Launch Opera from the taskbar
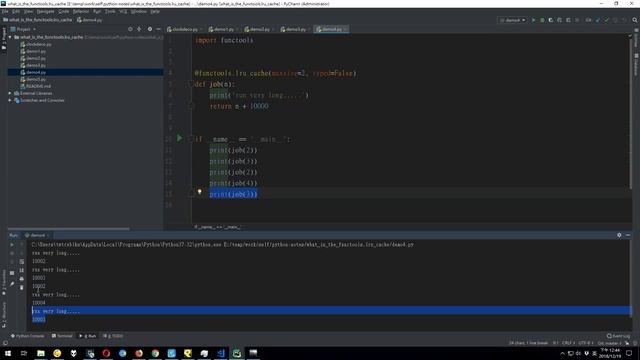Image resolution: width=640 pixels, height=360 pixels. [x=106, y=353]
